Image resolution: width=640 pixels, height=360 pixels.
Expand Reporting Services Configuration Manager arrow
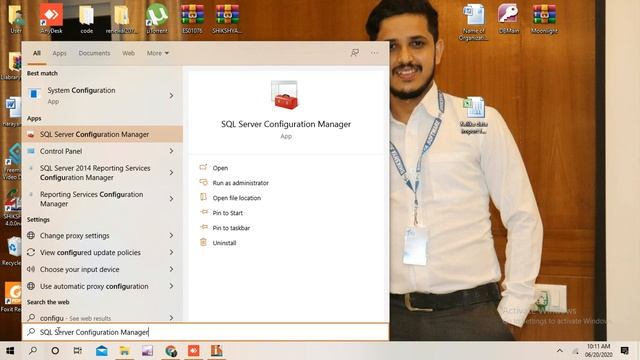click(171, 199)
